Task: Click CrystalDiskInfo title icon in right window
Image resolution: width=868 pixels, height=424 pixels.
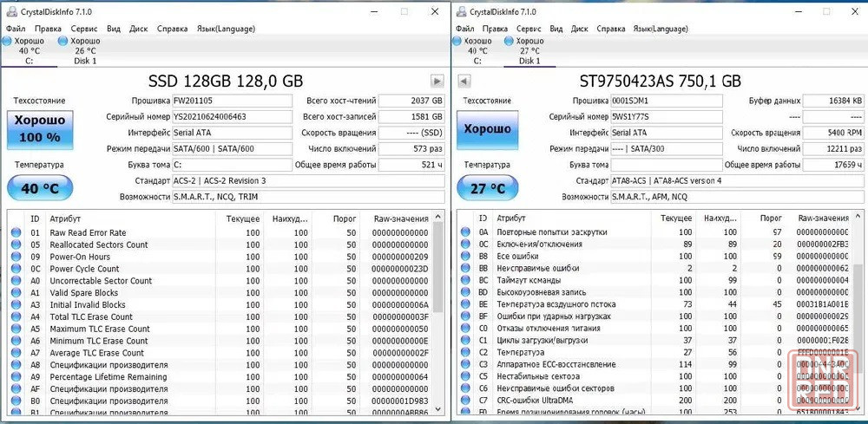Action: tap(461, 11)
